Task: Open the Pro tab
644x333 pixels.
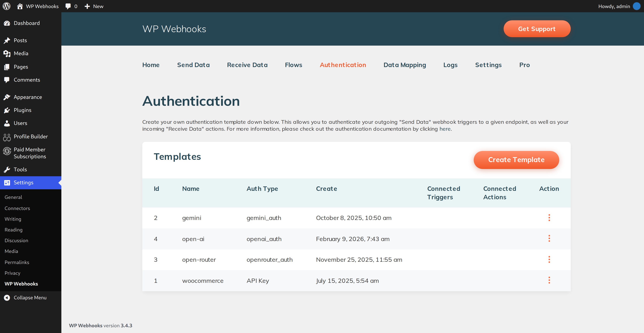Action: tap(525, 65)
